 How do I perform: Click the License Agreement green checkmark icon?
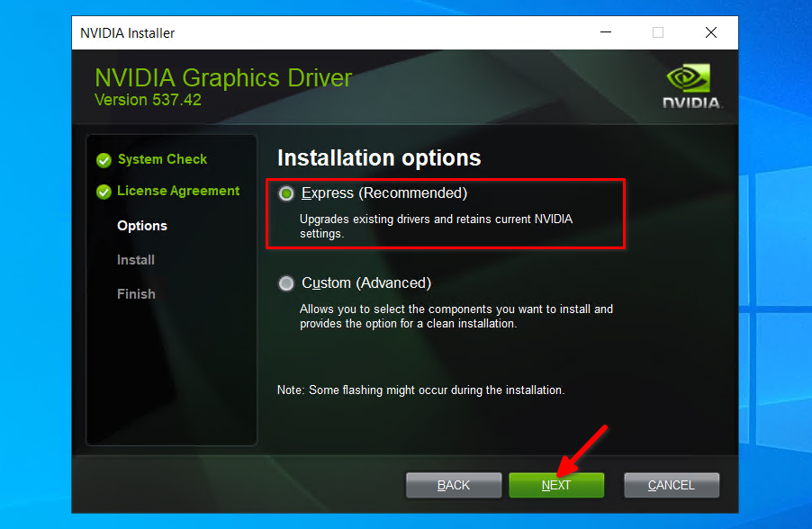pos(104,192)
